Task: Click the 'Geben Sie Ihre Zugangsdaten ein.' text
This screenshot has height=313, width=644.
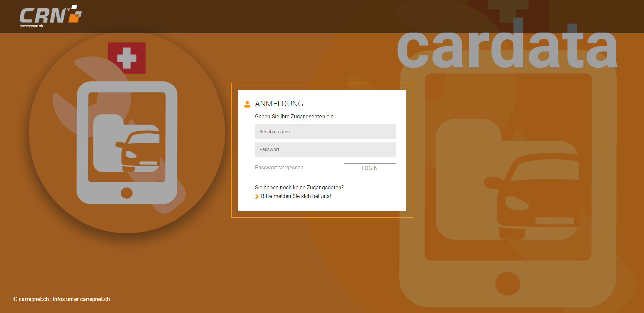Action: click(x=295, y=117)
